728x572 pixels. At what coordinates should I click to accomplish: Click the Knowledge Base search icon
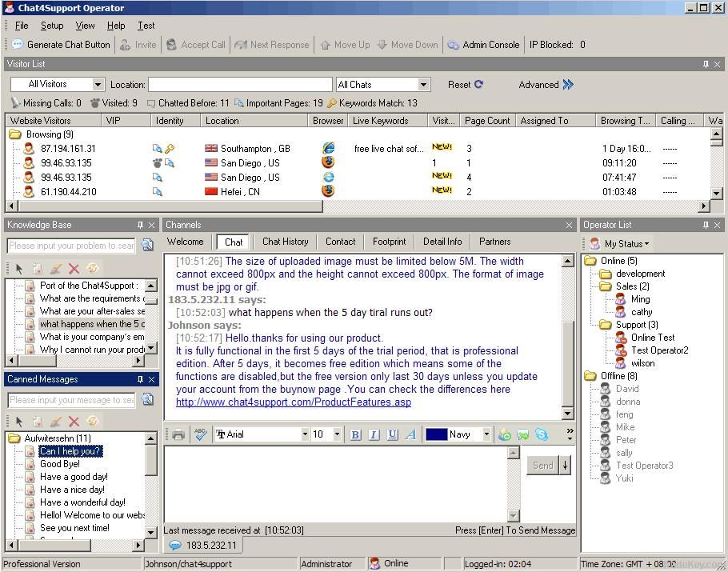pos(147,246)
